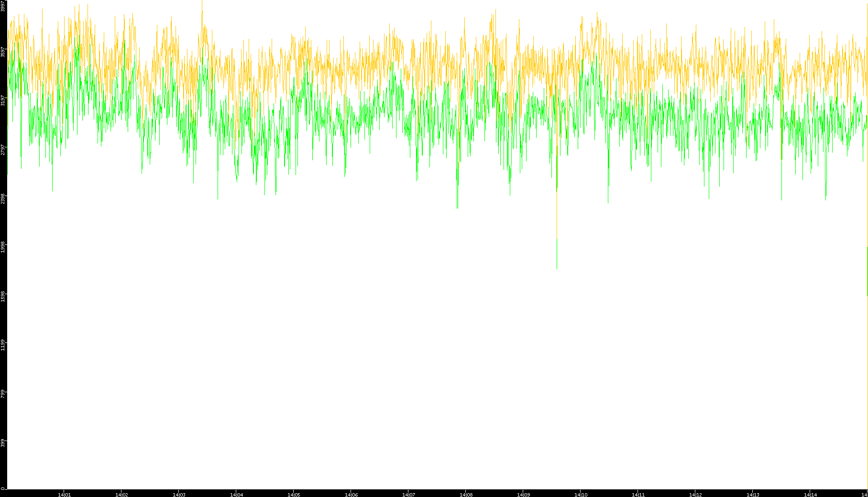Select the 14:10 time axis label
868x497 pixels.
(x=581, y=495)
